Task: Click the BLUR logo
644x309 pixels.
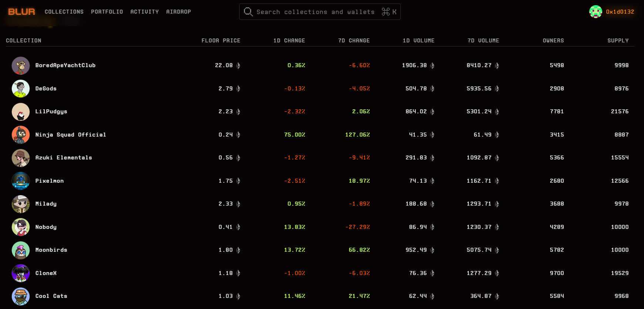Action: [x=21, y=12]
